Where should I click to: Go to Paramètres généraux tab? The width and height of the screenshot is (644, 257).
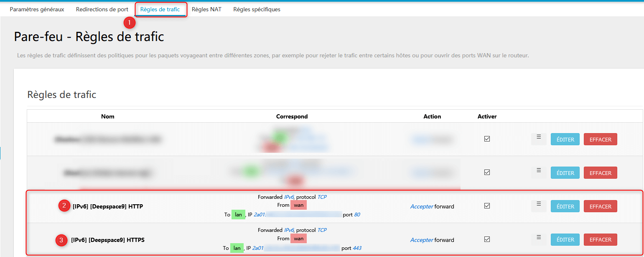[x=37, y=9]
